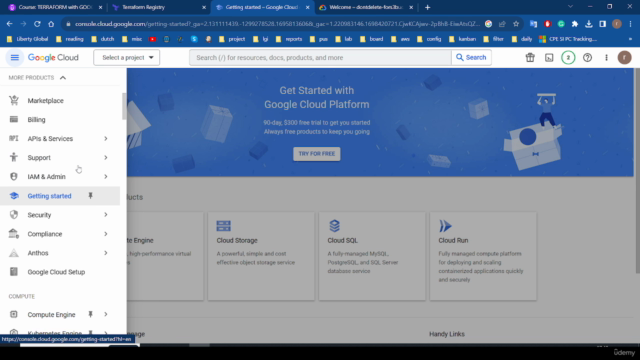Click the Billing card icon
640x360 pixels.
point(14,119)
